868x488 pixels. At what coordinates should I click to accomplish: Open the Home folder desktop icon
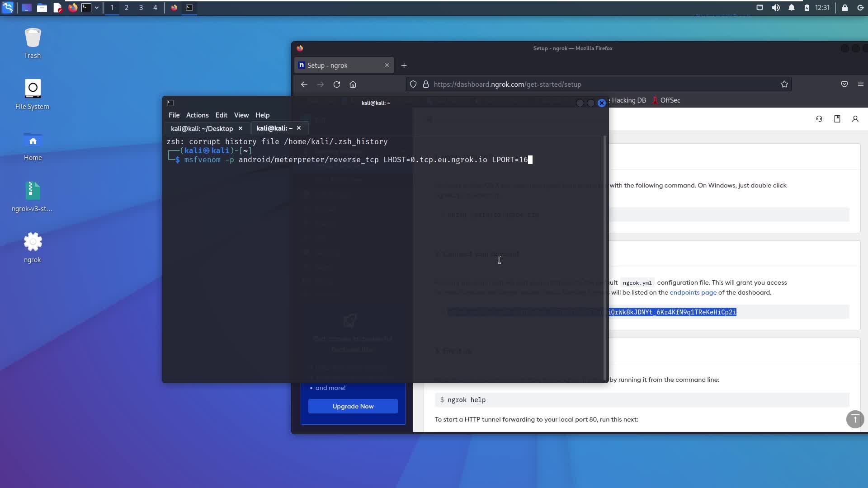tap(33, 145)
